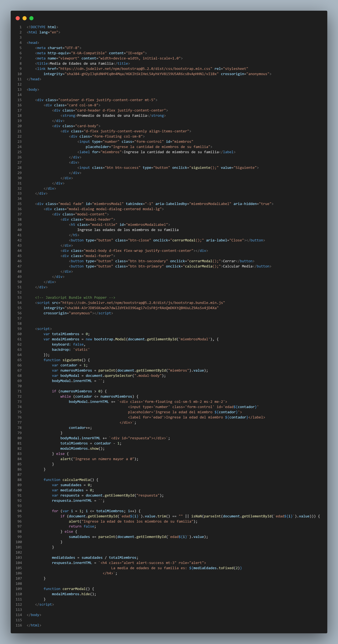The image size is (338, 644).
Task: Click the opening <body> tag
Action: [x=33, y=89]
